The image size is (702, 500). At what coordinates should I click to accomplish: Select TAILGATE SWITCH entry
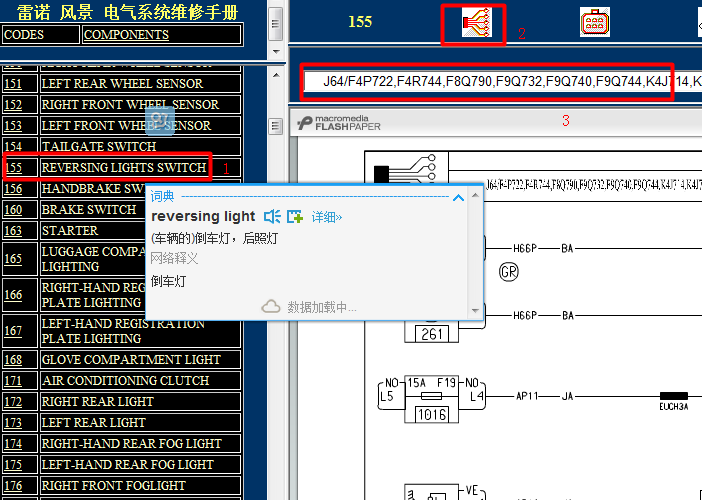[141, 147]
